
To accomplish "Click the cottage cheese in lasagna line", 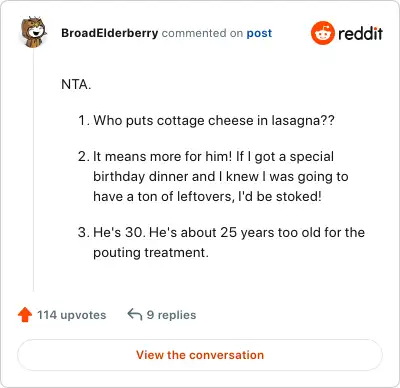I will click(x=214, y=120).
